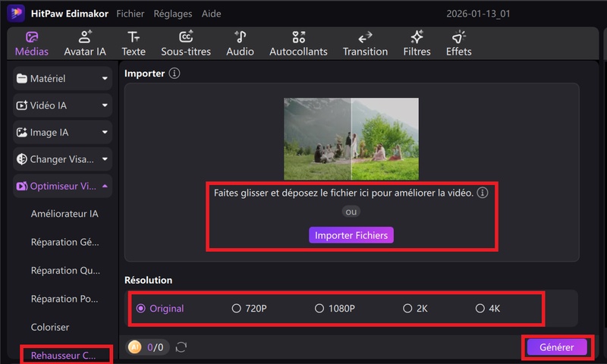Click the refresh credits icon
The height and width of the screenshot is (364, 607).
pos(181,347)
